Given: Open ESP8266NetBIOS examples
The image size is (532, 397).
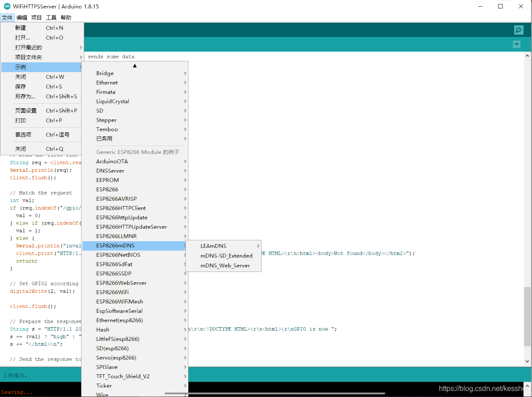Looking at the screenshot, I should coord(135,255).
